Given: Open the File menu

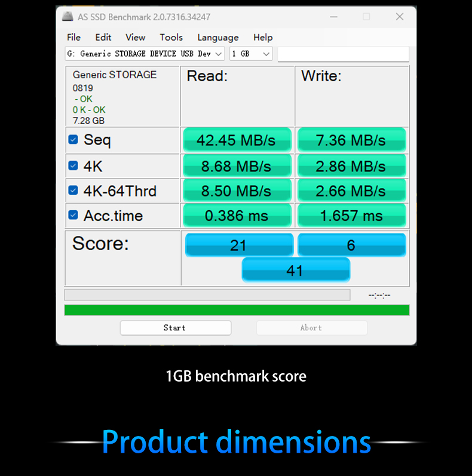Looking at the screenshot, I should coord(73,37).
